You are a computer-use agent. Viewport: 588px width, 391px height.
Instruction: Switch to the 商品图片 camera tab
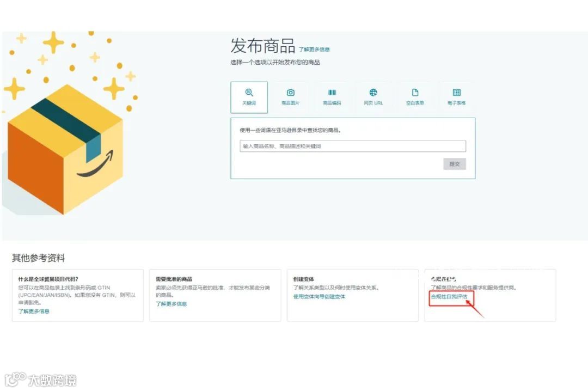[290, 97]
